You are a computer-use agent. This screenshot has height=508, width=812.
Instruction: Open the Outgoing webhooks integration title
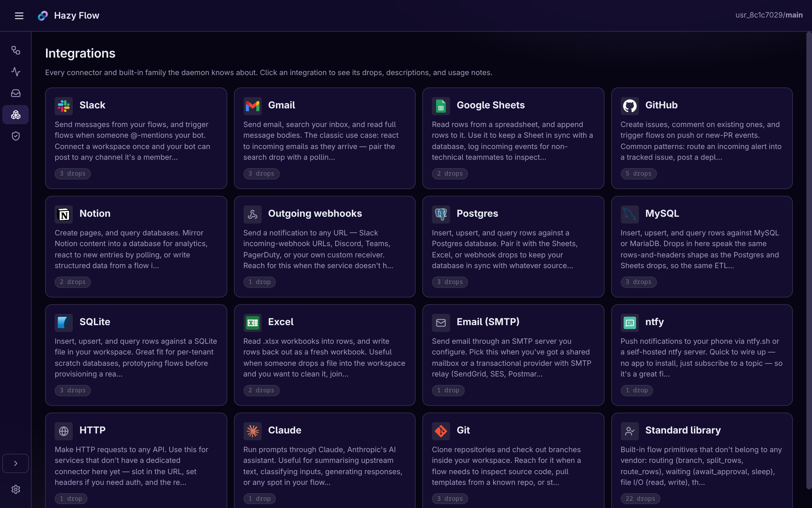pos(315,213)
